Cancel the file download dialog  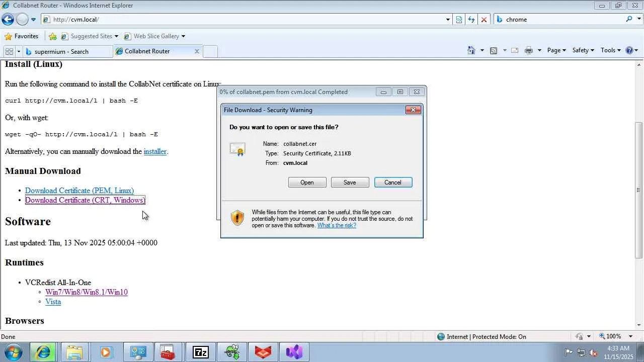tap(393, 183)
